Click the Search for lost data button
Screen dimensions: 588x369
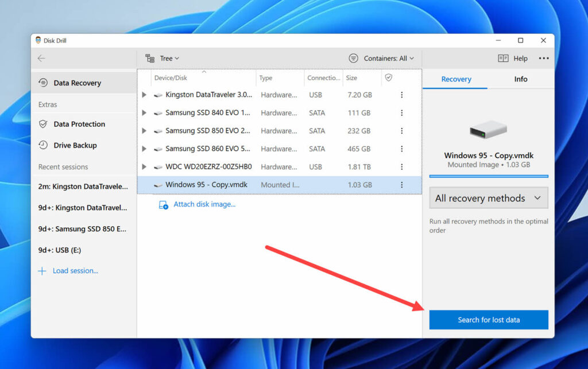[x=488, y=320]
